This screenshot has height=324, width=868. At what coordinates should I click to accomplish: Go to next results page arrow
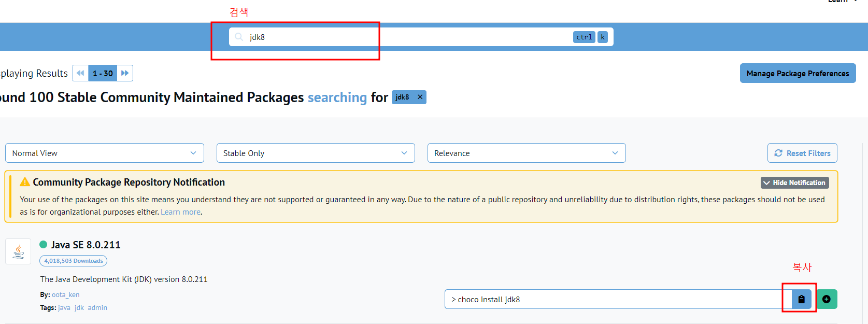point(125,73)
